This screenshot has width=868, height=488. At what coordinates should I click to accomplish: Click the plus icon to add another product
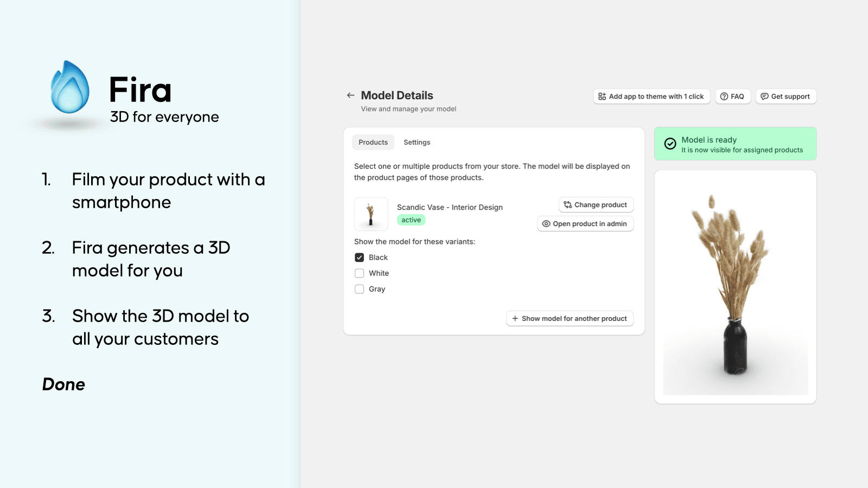point(515,318)
